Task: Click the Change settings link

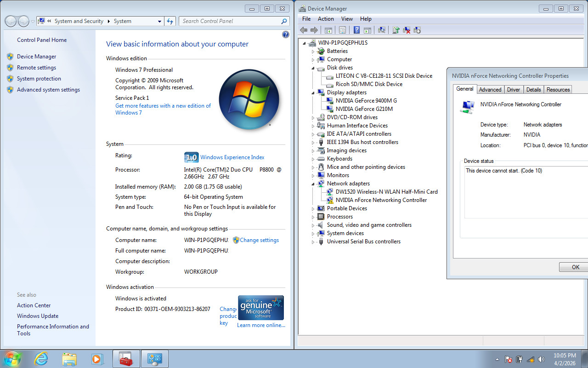Action: [x=260, y=240]
